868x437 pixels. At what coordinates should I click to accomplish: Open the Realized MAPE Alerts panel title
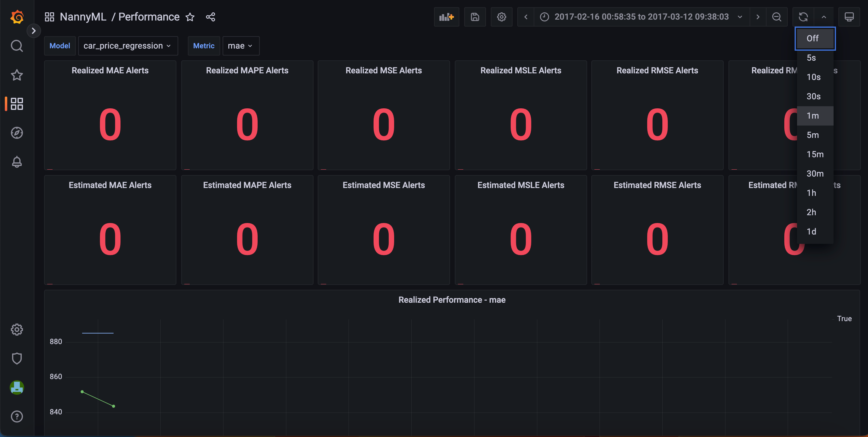[247, 70]
